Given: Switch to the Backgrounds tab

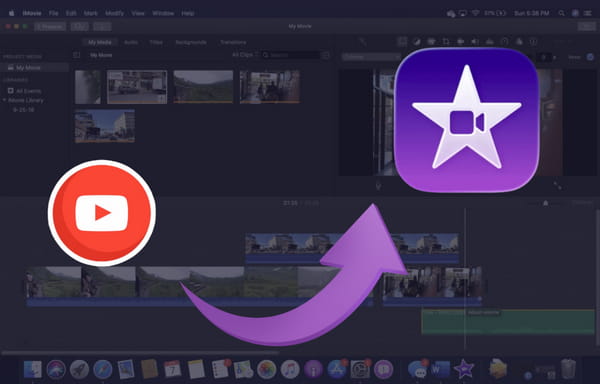Looking at the screenshot, I should 191,42.
